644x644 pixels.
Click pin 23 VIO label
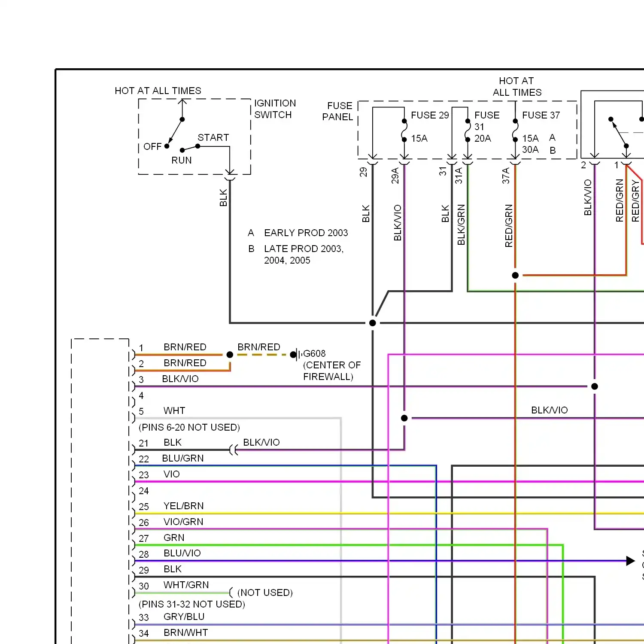pyautogui.click(x=171, y=474)
